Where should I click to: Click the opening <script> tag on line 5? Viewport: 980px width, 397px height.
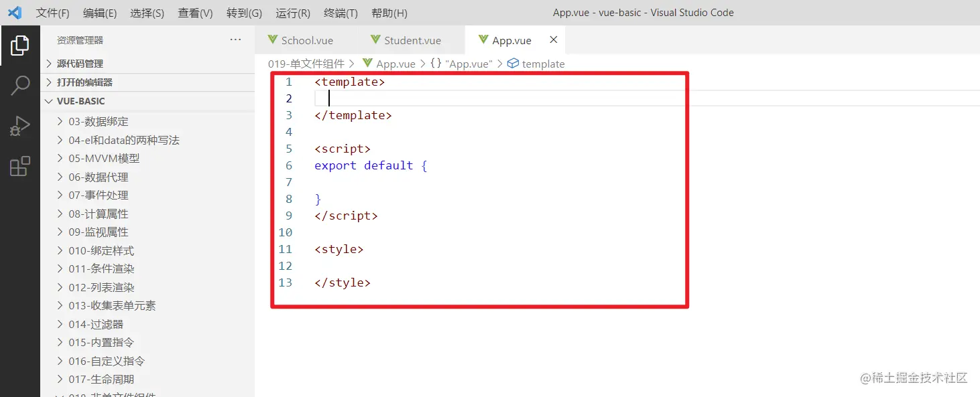point(343,149)
